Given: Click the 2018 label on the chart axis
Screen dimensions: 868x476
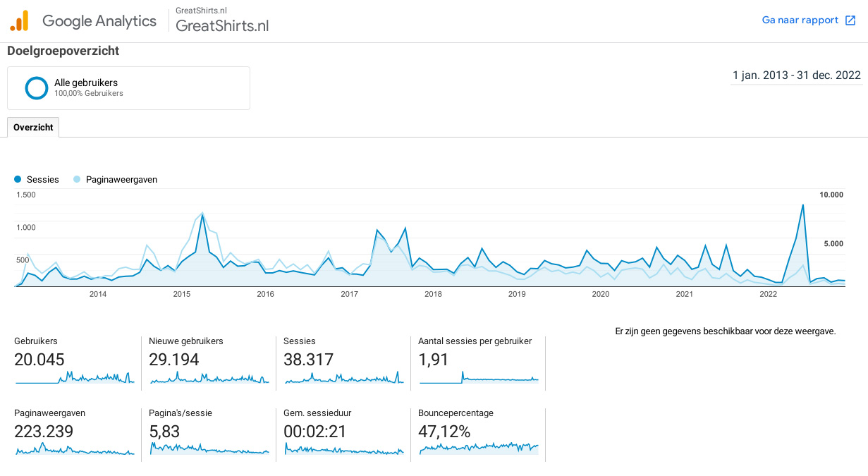Looking at the screenshot, I should point(433,294).
